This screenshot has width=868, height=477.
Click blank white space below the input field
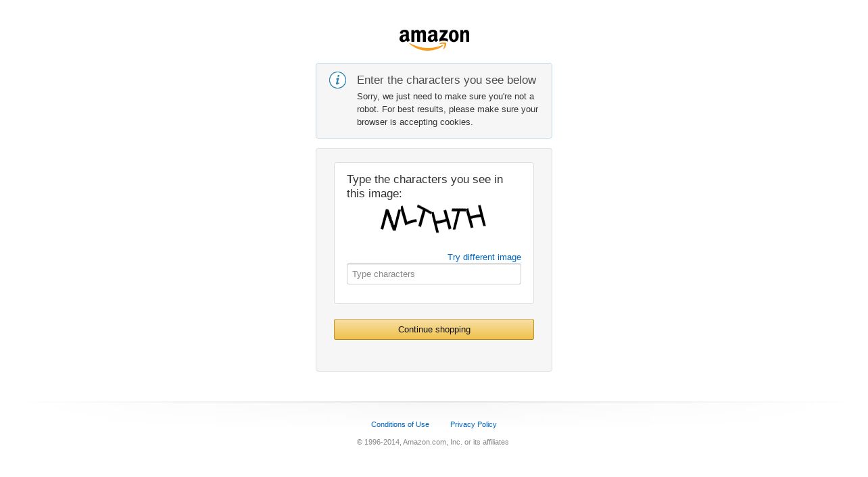coord(434,294)
